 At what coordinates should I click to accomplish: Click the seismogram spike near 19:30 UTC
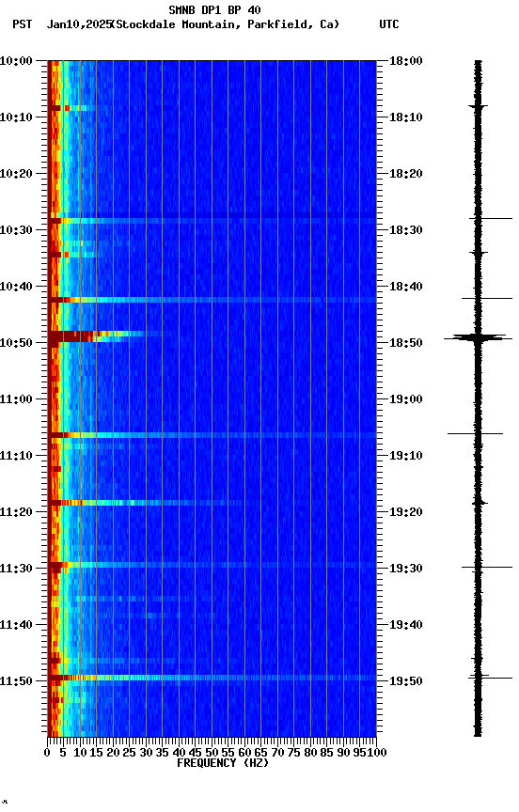pos(487,568)
